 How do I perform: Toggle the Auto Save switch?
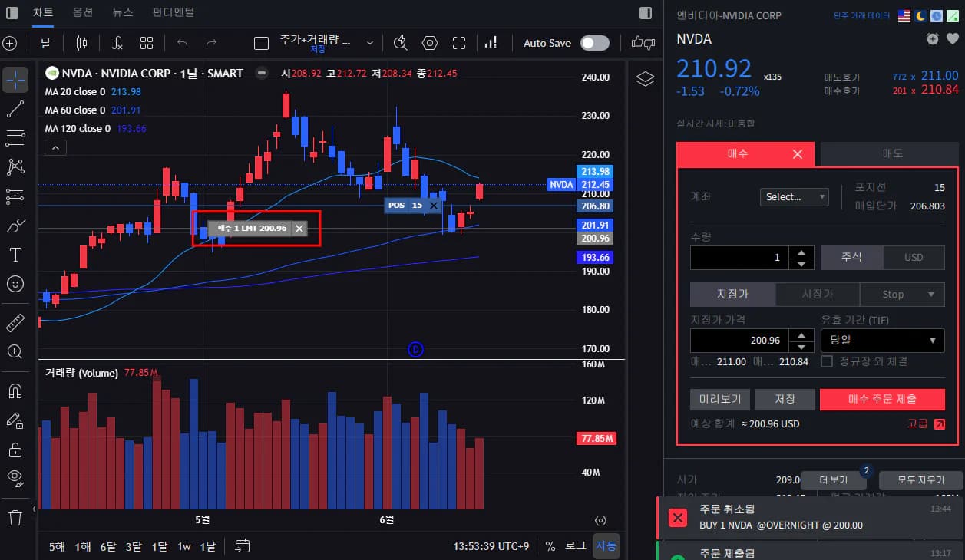pyautogui.click(x=595, y=43)
